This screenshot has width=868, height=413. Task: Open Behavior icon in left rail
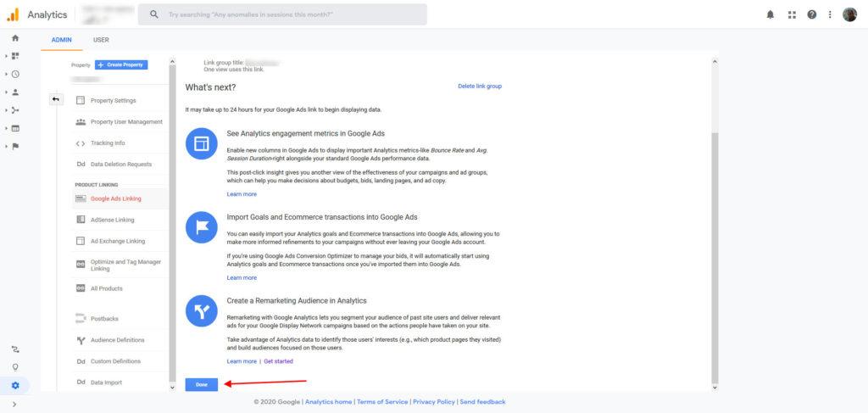(x=15, y=128)
